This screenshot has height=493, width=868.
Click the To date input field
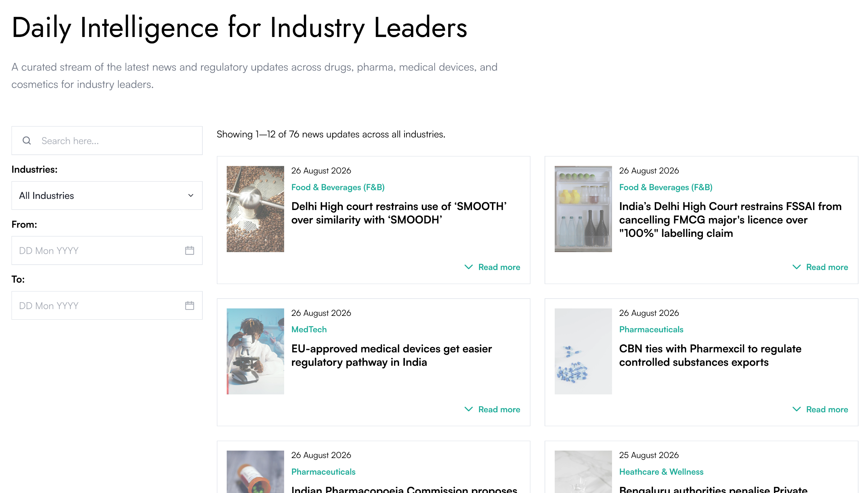pos(107,305)
